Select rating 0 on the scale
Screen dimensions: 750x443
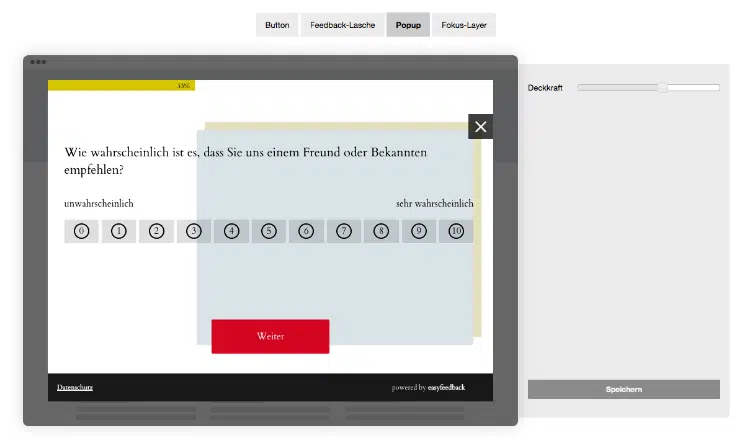(81, 231)
